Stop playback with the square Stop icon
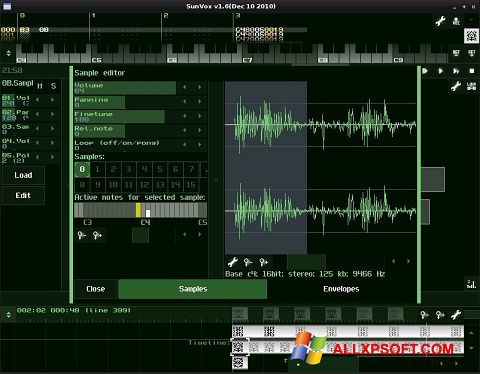Viewport: 480px width, 374px height. pyautogui.click(x=472, y=71)
